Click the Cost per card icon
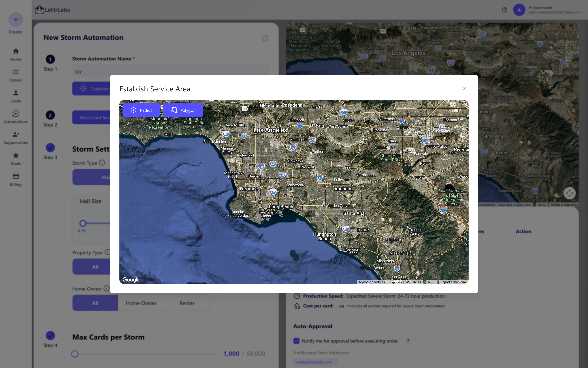This screenshot has height=368, width=588. click(297, 306)
